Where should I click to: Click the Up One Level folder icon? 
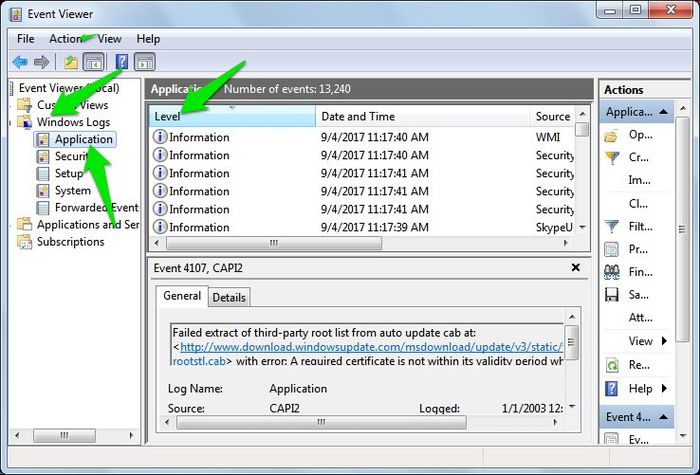(x=71, y=62)
